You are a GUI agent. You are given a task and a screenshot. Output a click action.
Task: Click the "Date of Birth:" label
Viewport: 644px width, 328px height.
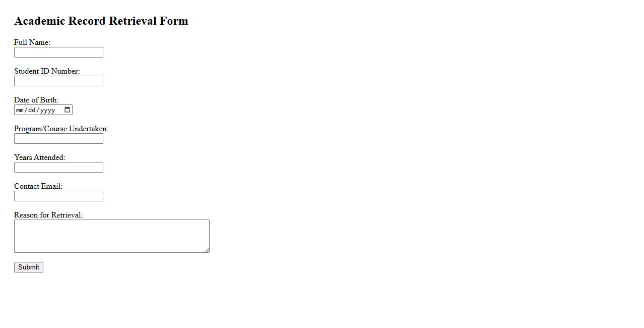click(x=36, y=100)
